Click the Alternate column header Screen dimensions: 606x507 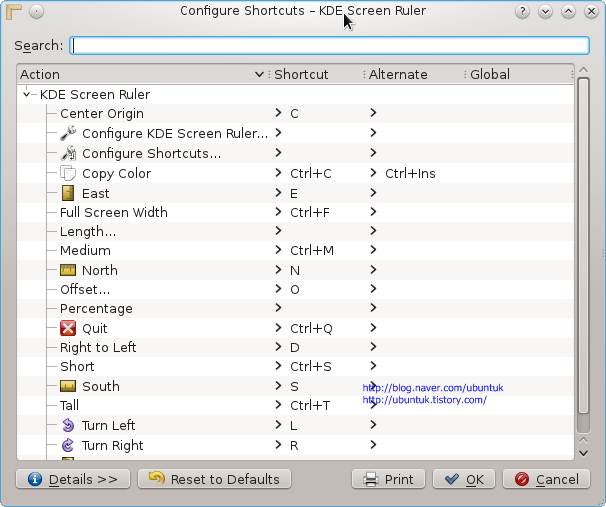(x=414, y=74)
